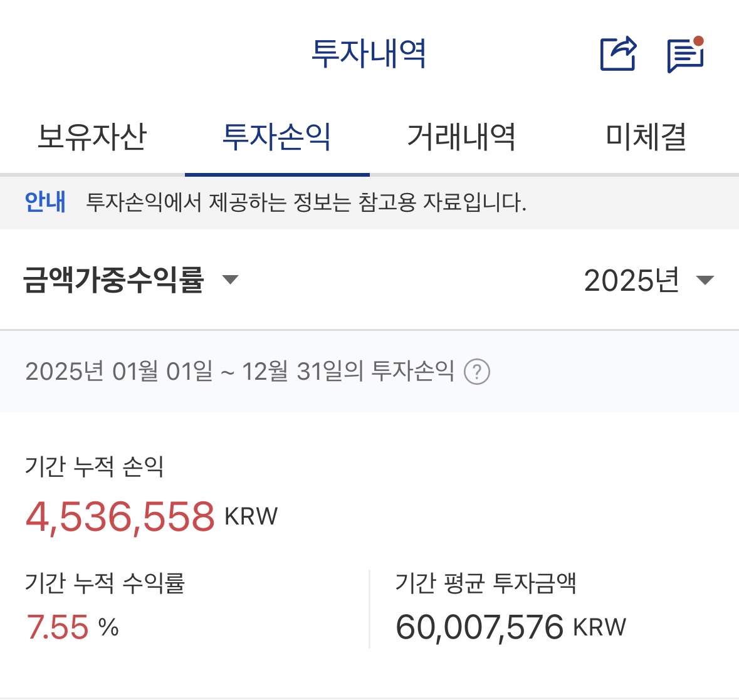Tap the 참고용 자료입니다 notice text

point(442,202)
